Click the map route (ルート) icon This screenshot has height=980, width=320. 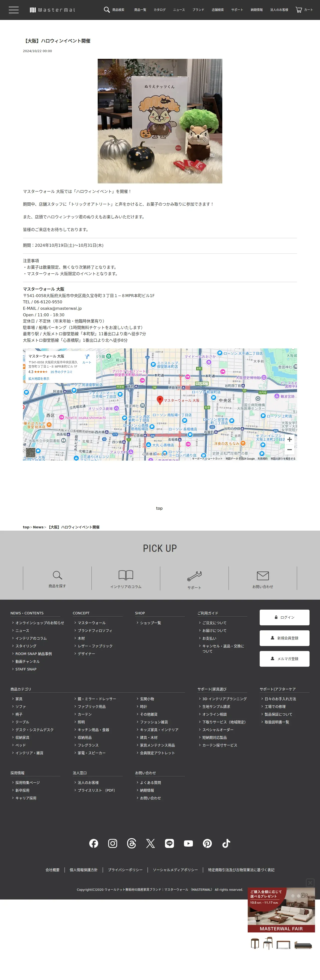[87, 357]
